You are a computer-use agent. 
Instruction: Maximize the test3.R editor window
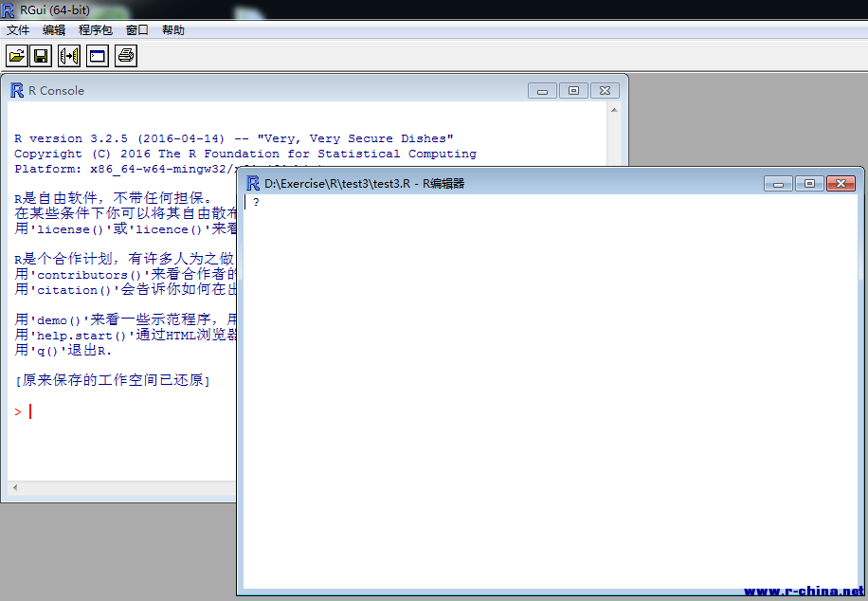click(x=809, y=183)
